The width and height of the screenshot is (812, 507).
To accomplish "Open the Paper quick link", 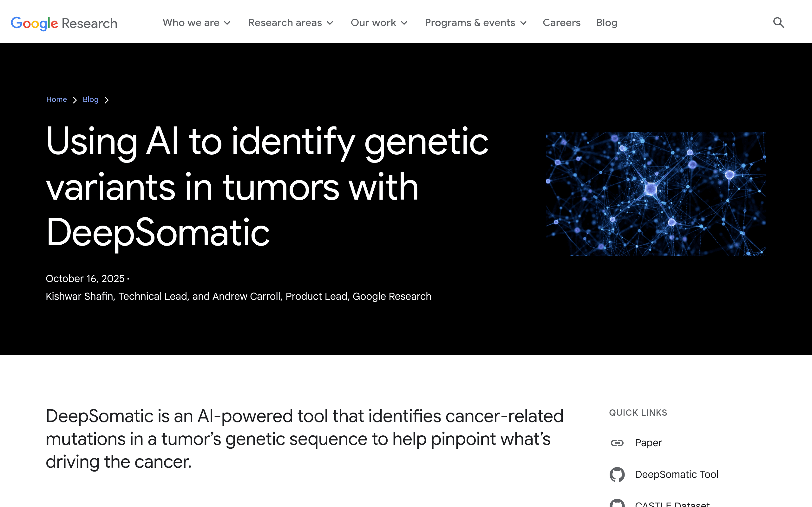I will (x=648, y=443).
